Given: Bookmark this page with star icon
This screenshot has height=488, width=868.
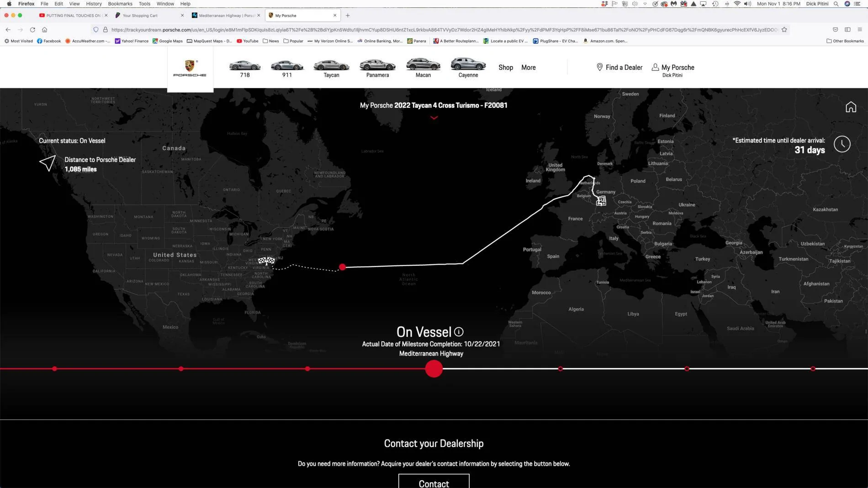Looking at the screenshot, I should [784, 30].
